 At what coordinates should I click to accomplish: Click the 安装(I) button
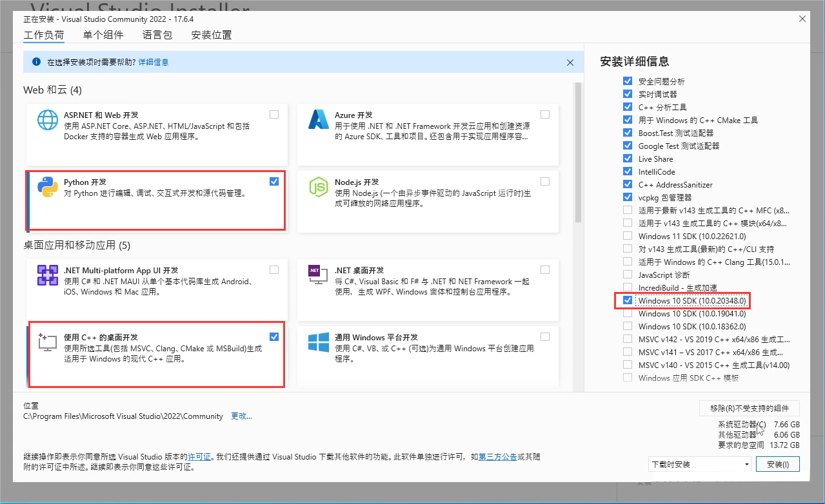[x=777, y=463]
